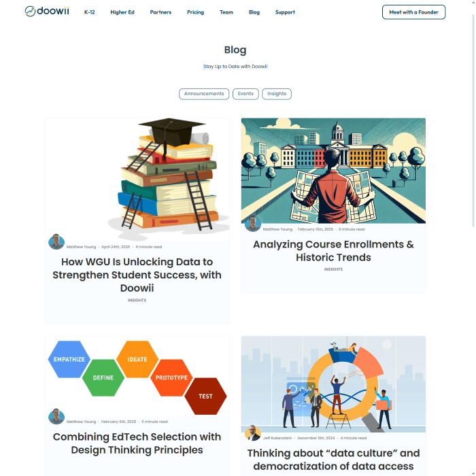
Task: Filter posts by Insights tag
Action: pyautogui.click(x=277, y=94)
